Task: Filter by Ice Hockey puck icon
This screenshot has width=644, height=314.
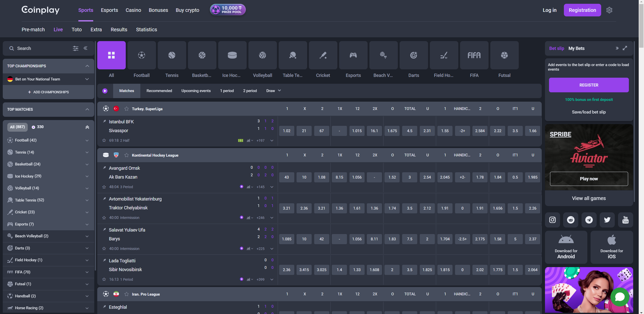Action: point(232,55)
